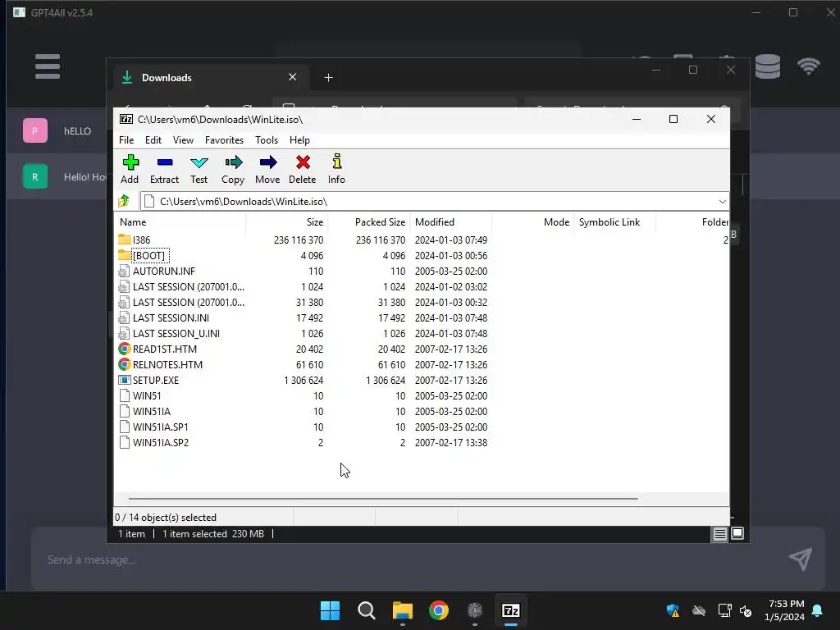Launch Chrome from the taskbar

[x=439, y=610]
